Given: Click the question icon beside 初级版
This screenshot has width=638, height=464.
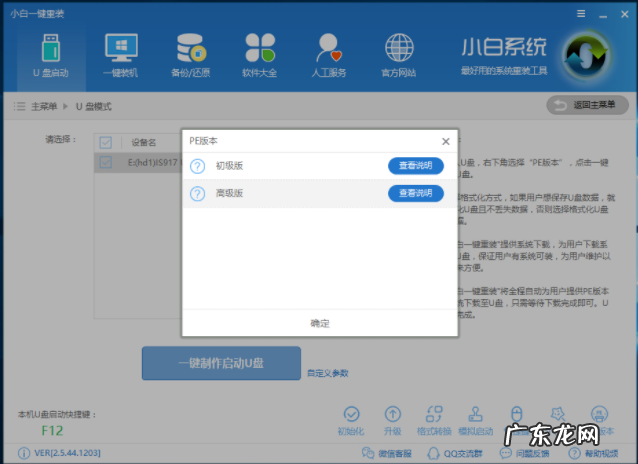Looking at the screenshot, I should click(x=198, y=166).
